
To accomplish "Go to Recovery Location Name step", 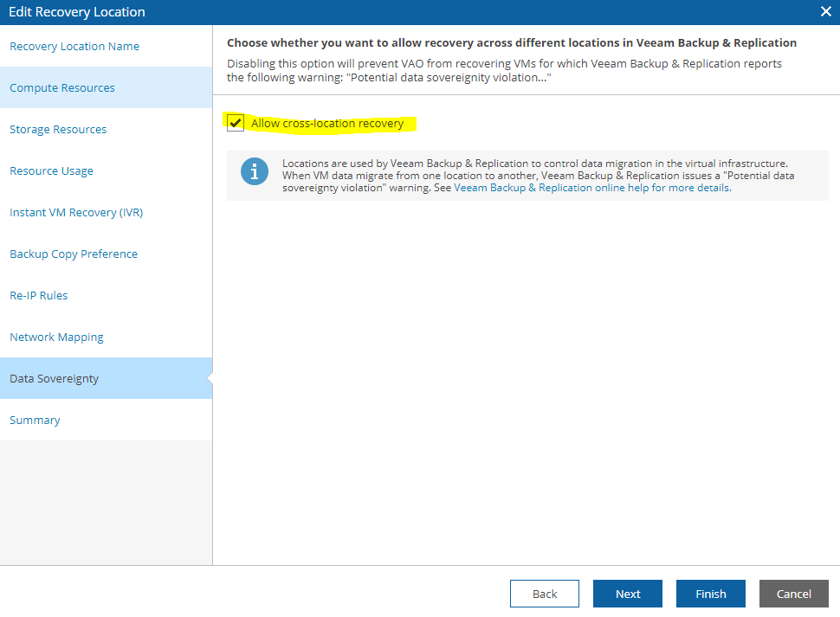I will coord(106,46).
